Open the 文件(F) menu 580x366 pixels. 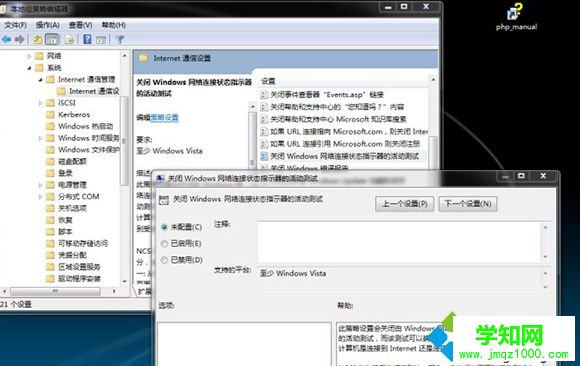click(16, 25)
